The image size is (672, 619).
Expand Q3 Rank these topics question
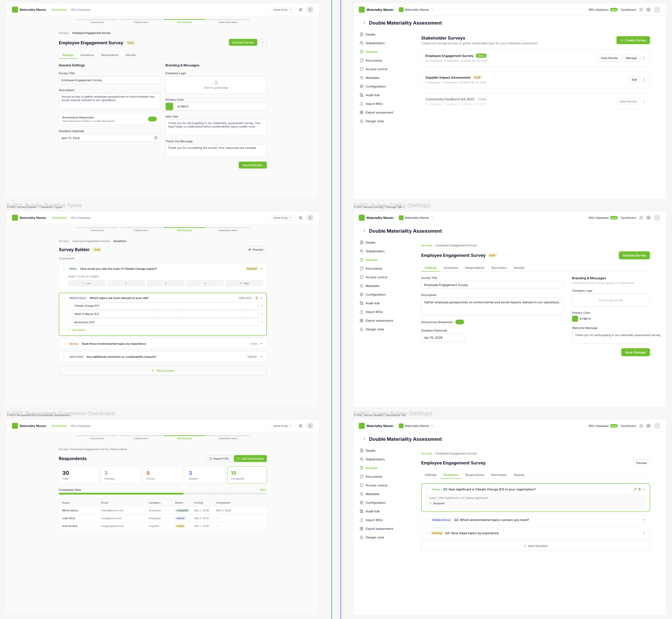[644, 533]
